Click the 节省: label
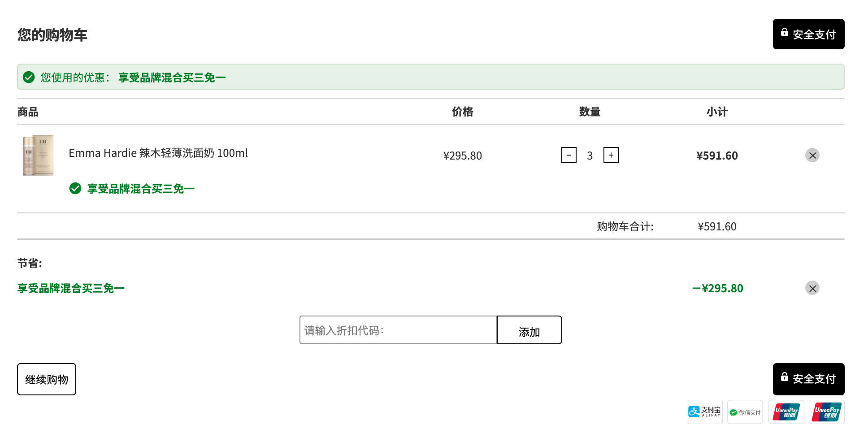Image resolution: width=868 pixels, height=433 pixels. pyautogui.click(x=30, y=263)
